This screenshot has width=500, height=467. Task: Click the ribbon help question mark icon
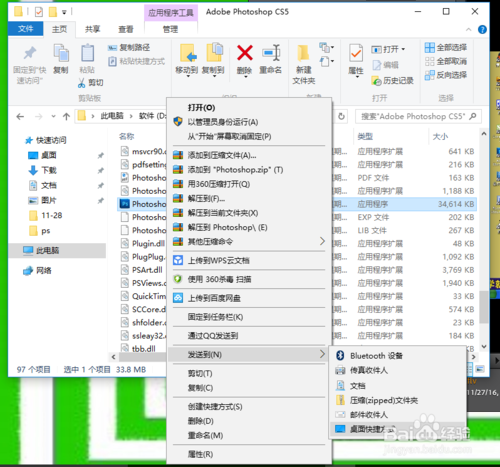click(482, 29)
